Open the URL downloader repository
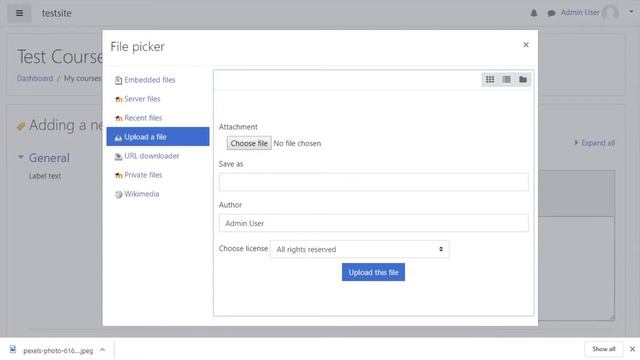This screenshot has width=640, height=360. click(x=151, y=156)
